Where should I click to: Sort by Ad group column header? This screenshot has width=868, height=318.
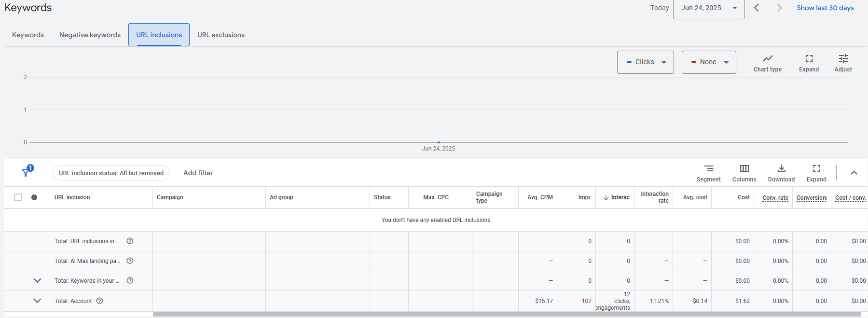tap(281, 197)
